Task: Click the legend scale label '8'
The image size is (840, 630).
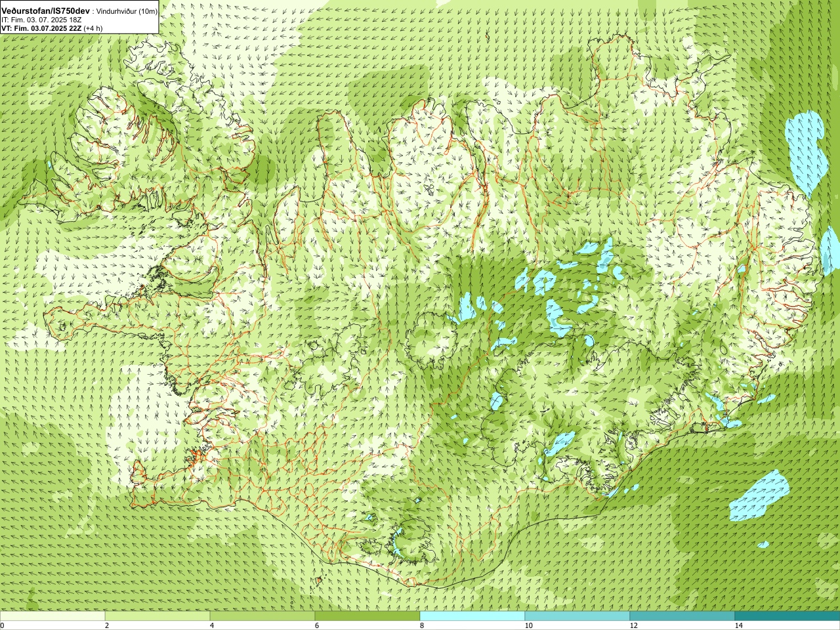Action: click(x=422, y=625)
